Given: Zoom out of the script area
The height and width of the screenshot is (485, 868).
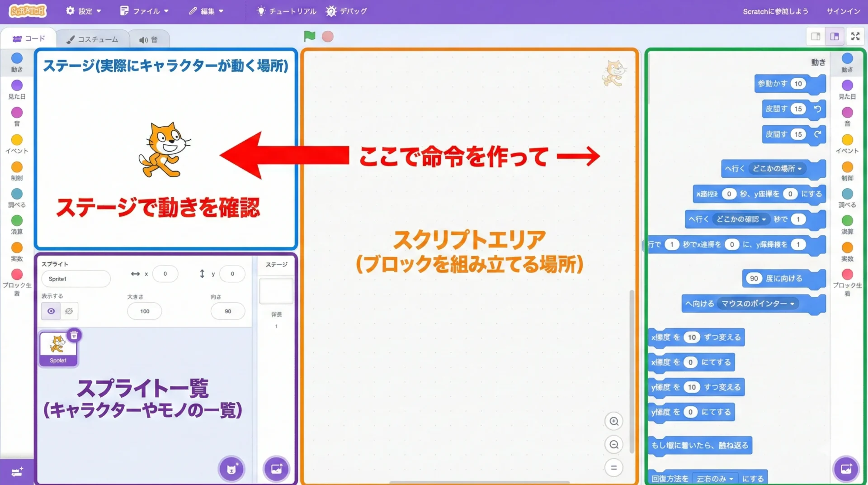Looking at the screenshot, I should [x=613, y=445].
